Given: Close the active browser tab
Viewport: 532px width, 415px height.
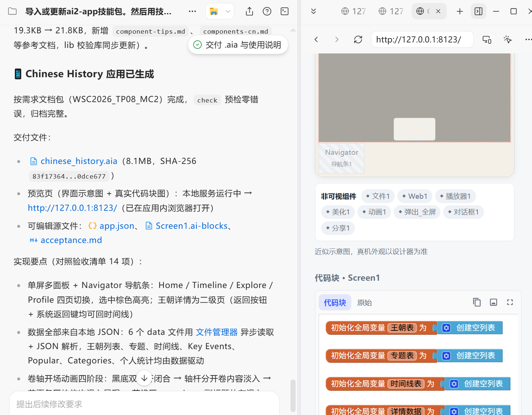Looking at the screenshot, I should click(x=438, y=11).
